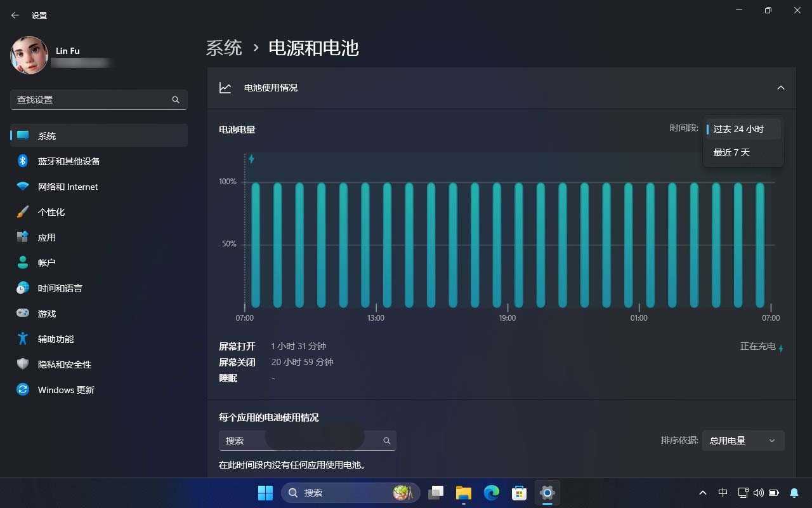Screen dimensions: 812x508
Task: Click the battery chart 50% gridline
Action: coord(228,243)
